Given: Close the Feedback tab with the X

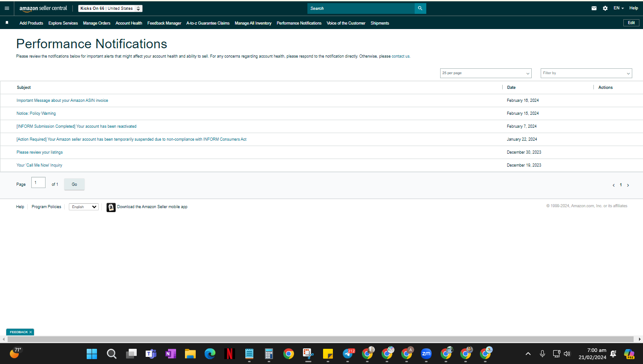Looking at the screenshot, I should click(30, 332).
